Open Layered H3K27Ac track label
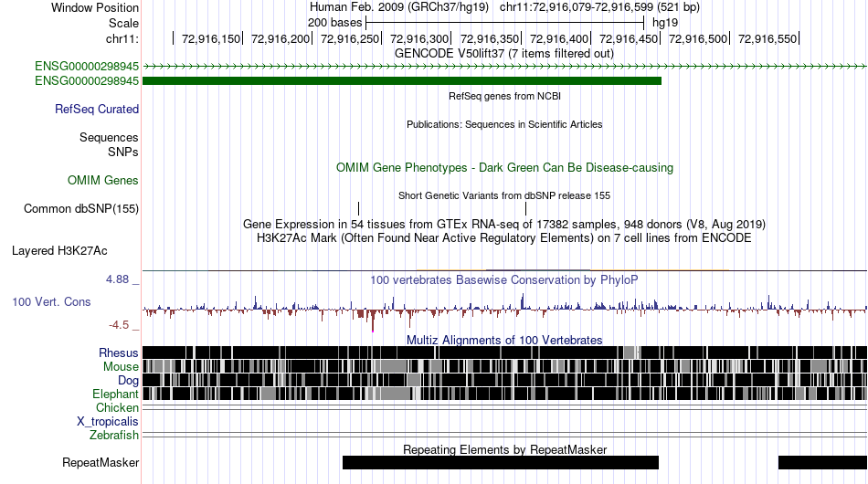This screenshot has height=484, width=868. click(59, 250)
